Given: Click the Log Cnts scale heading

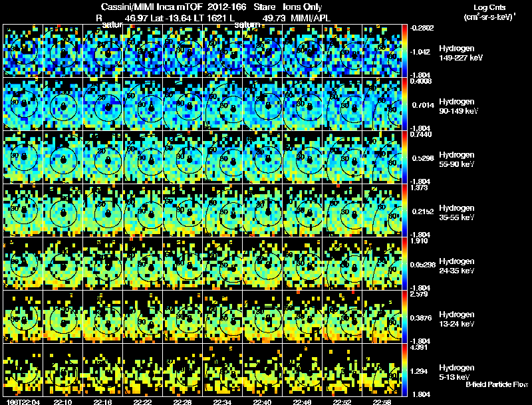Looking at the screenshot, I should pos(489,7).
